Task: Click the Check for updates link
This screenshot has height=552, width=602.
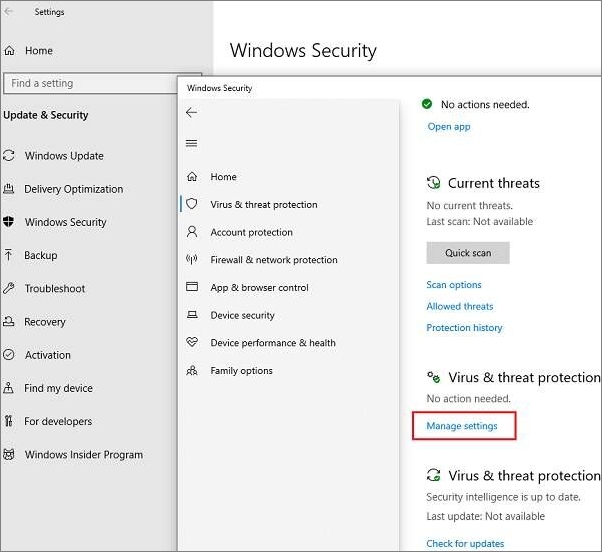Action: (x=465, y=543)
